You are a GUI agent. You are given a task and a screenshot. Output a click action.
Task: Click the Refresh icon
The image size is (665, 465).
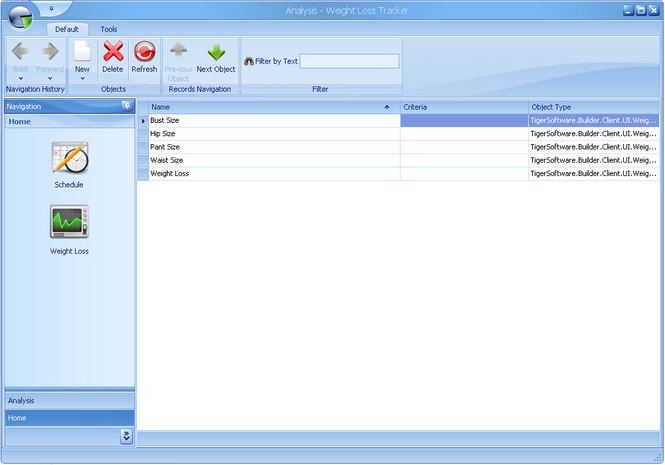coord(144,51)
